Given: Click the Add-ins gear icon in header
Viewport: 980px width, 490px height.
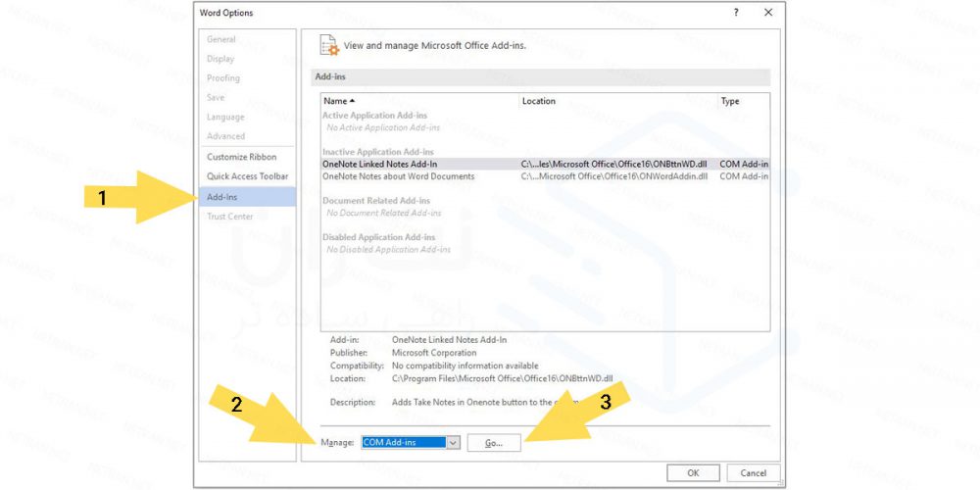Looking at the screenshot, I should tap(328, 45).
